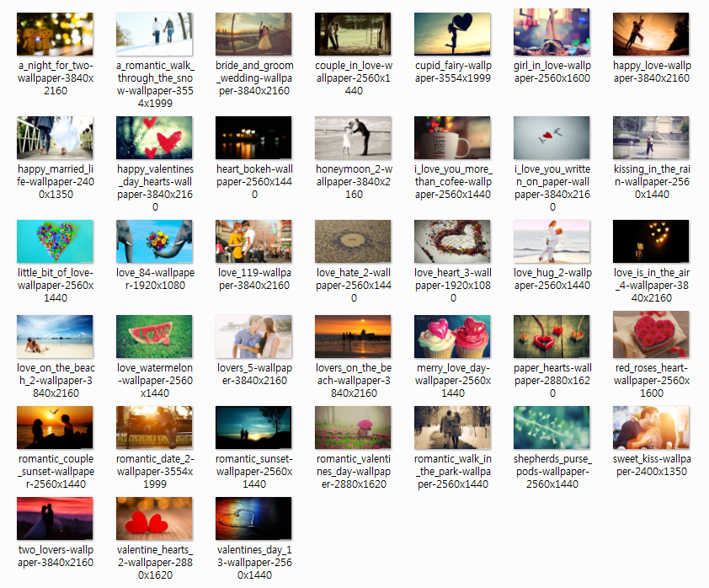The height and width of the screenshot is (588, 709).
Task: Click the i_love_you_more_than_cofee thumbnail
Action: pos(452,137)
